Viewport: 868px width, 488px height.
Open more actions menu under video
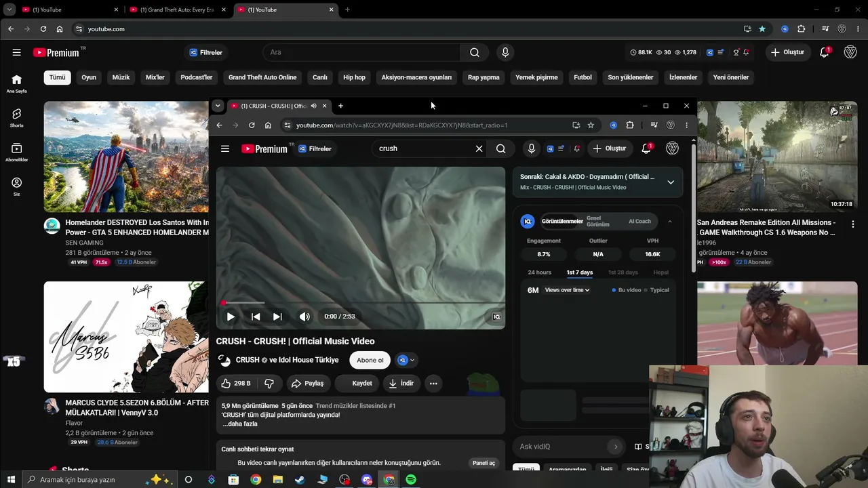[433, 384]
